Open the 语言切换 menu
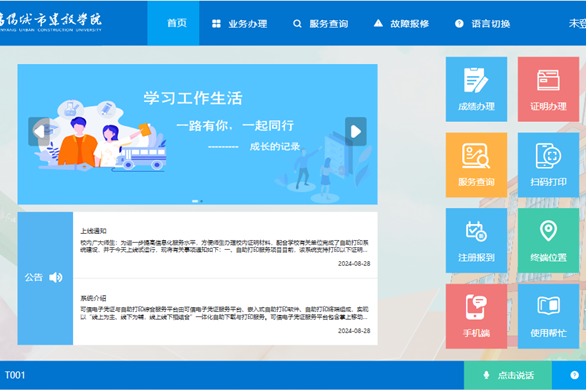 (x=482, y=24)
